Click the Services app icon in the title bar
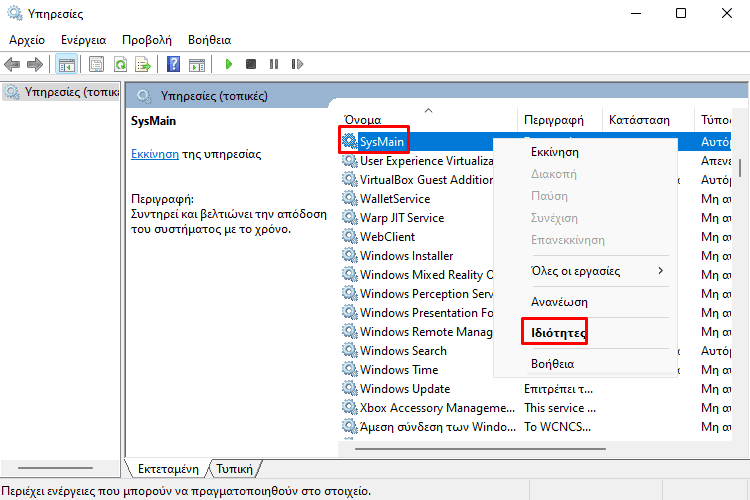 pos(15,13)
